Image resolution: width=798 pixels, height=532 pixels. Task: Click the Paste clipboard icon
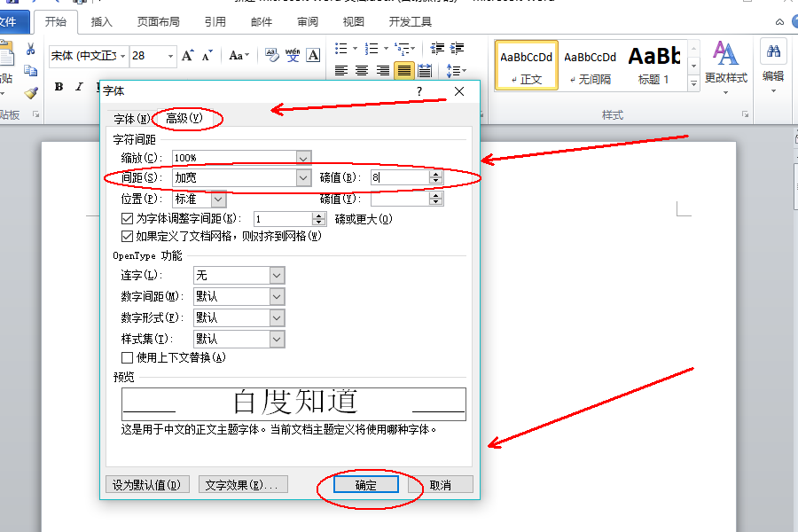point(6,53)
